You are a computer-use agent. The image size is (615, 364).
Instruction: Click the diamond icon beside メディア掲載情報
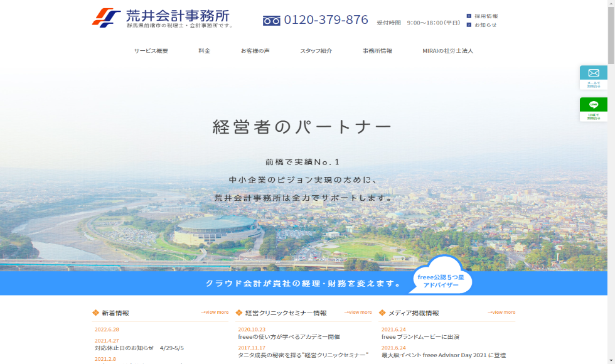tap(382, 313)
